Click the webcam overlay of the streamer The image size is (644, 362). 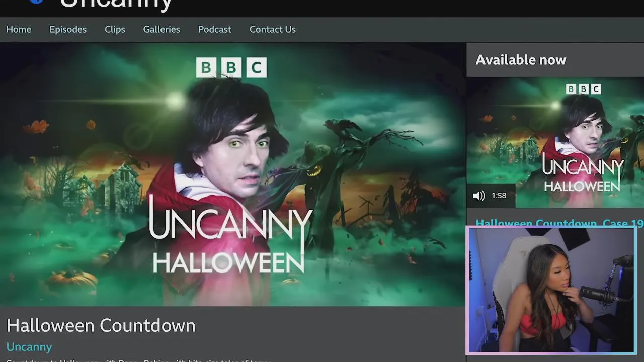551,290
